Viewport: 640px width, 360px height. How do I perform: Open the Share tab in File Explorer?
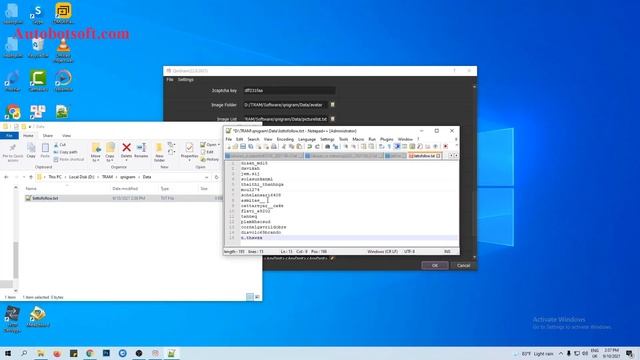click(48, 136)
